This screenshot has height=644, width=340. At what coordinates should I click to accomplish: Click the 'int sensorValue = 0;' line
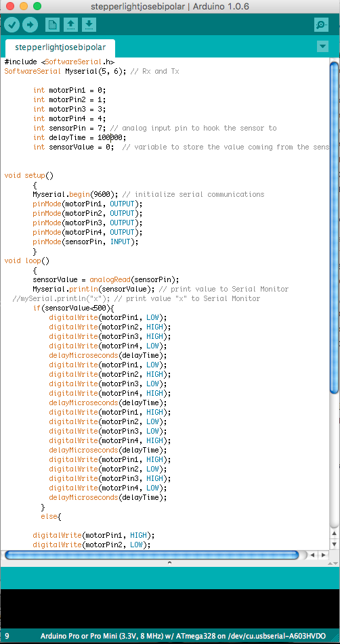click(x=74, y=147)
